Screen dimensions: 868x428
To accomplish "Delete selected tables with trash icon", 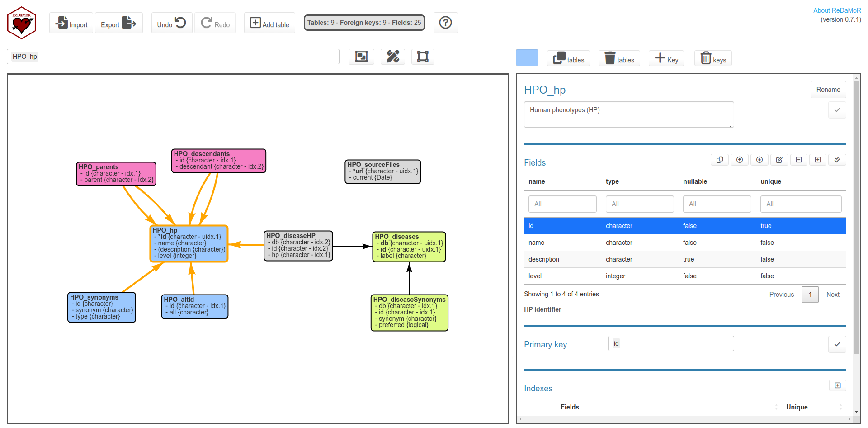I will pyautogui.click(x=619, y=58).
